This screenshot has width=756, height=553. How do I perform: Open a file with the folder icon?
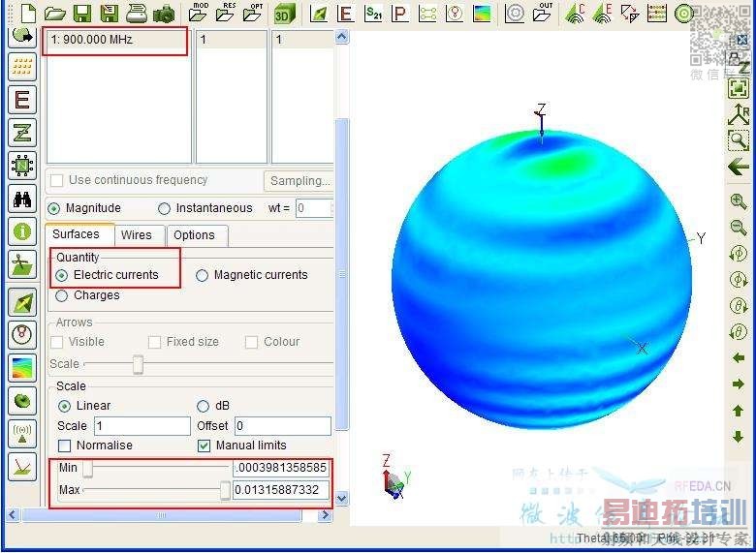[x=55, y=14]
